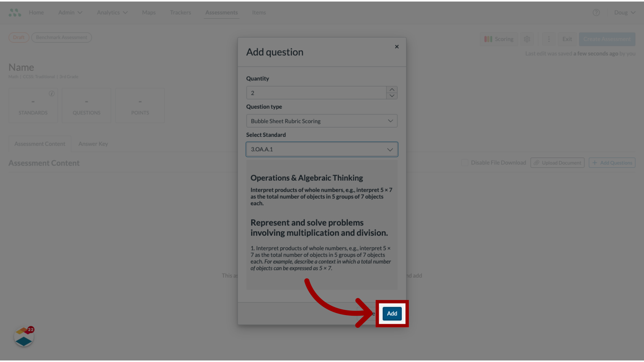Click the close X button on dialog

pyautogui.click(x=397, y=46)
